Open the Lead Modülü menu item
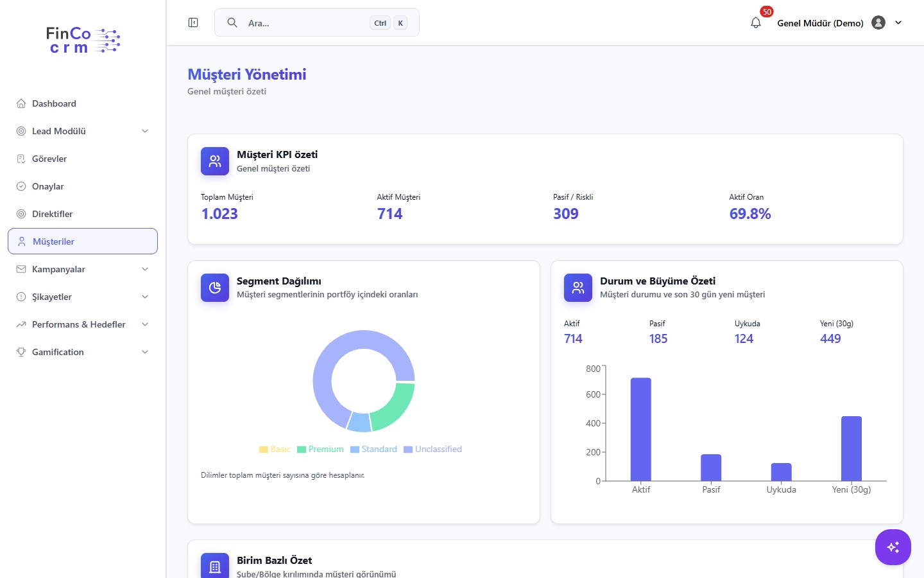The image size is (924, 578). pos(83,131)
